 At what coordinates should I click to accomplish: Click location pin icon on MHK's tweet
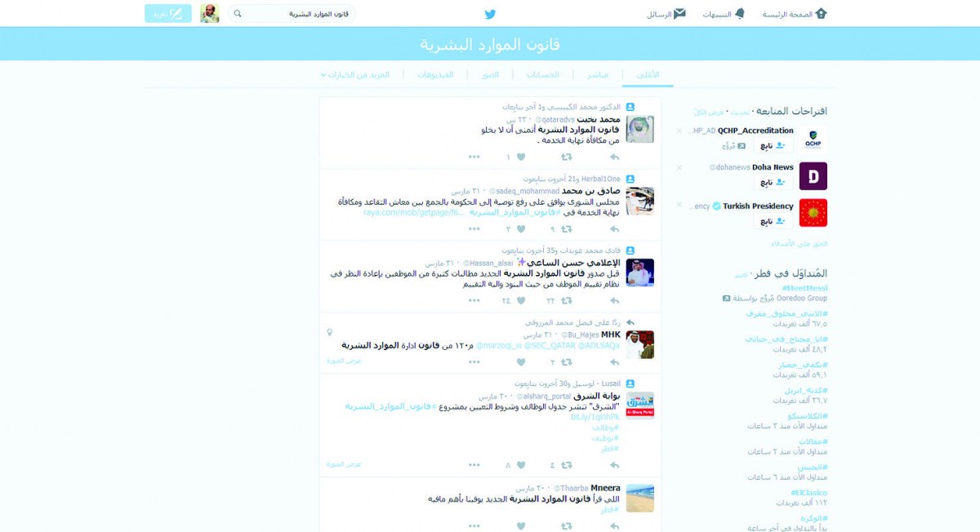pyautogui.click(x=329, y=333)
